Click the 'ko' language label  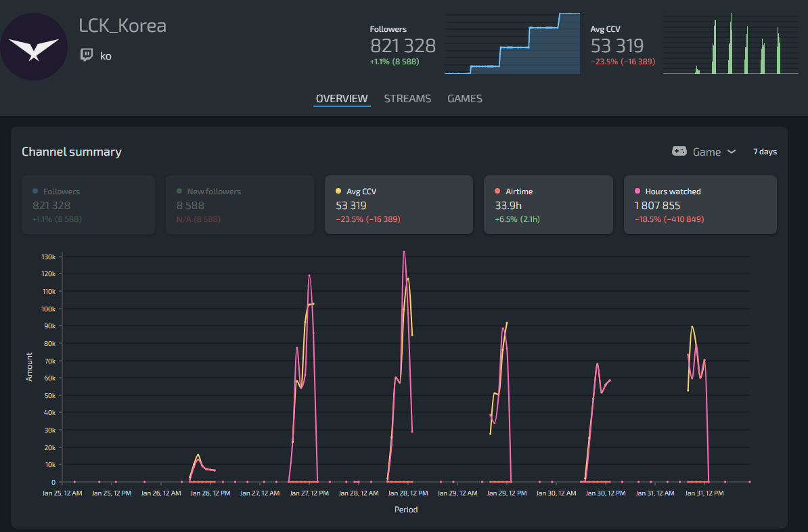[x=106, y=56]
